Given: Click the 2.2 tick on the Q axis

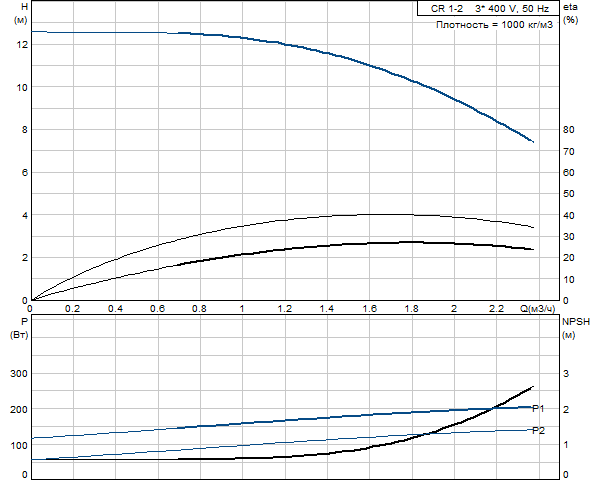Looking at the screenshot, I should click(x=496, y=309).
